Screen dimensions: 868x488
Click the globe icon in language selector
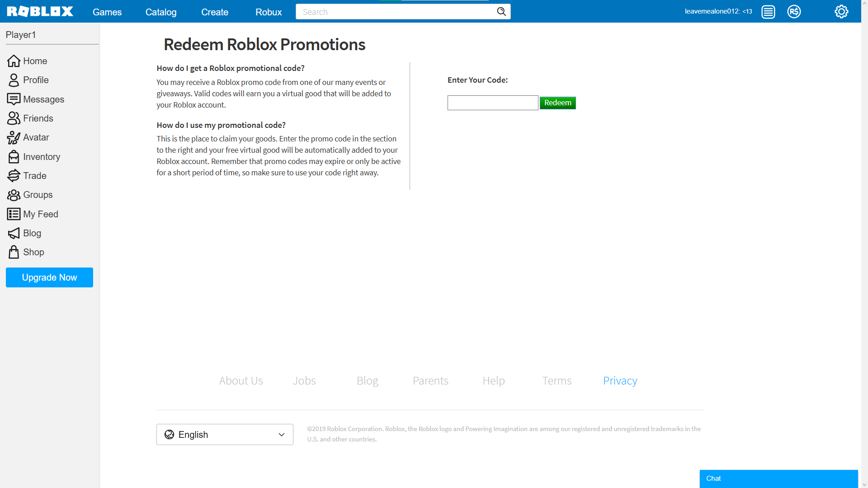(169, 435)
